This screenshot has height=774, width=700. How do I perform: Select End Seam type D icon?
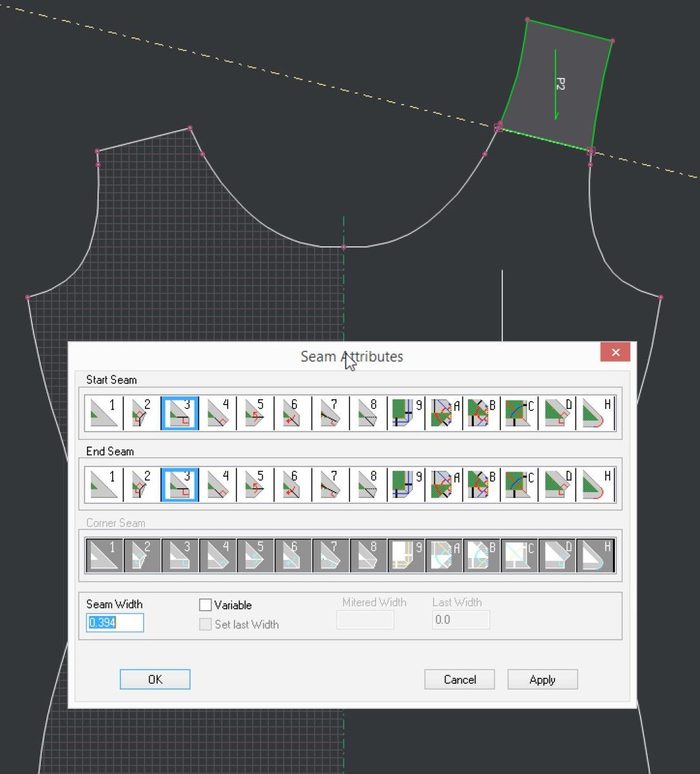[x=557, y=485]
